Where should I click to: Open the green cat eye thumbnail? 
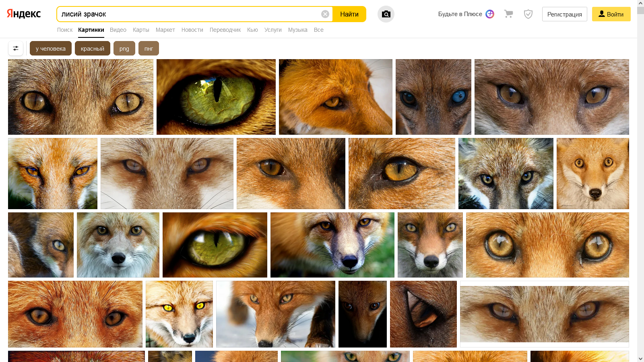216,97
